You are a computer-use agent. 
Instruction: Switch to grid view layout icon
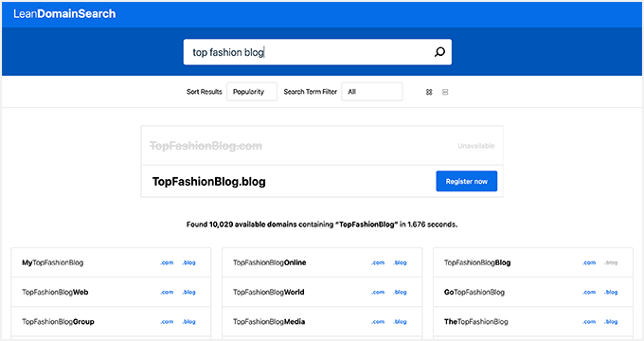(x=429, y=92)
